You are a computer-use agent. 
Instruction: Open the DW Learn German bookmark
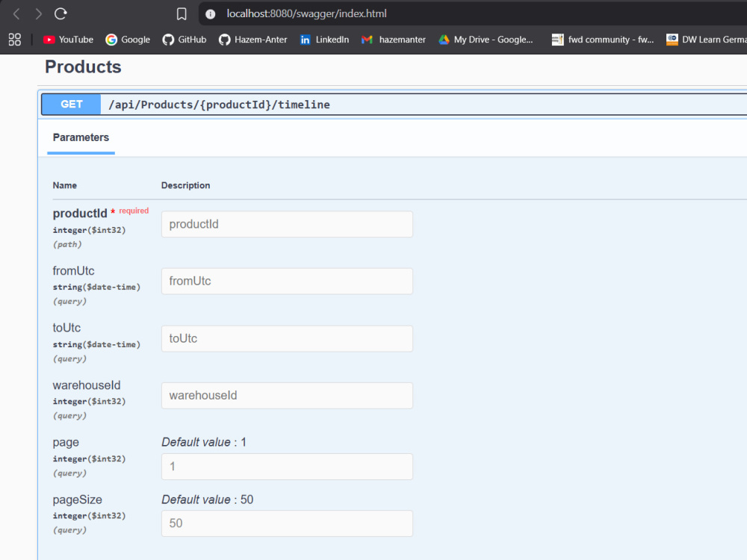click(706, 40)
